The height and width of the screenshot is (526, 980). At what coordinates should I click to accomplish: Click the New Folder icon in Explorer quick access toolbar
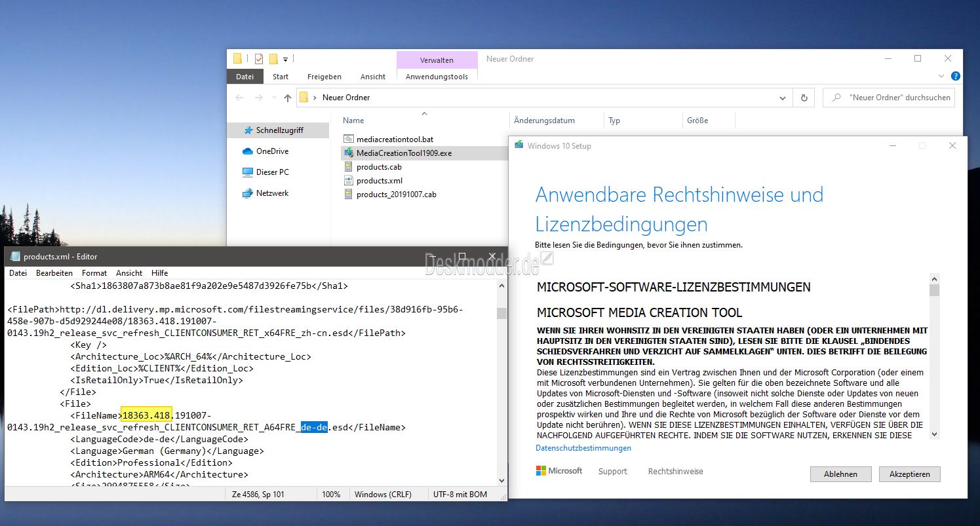[273, 59]
